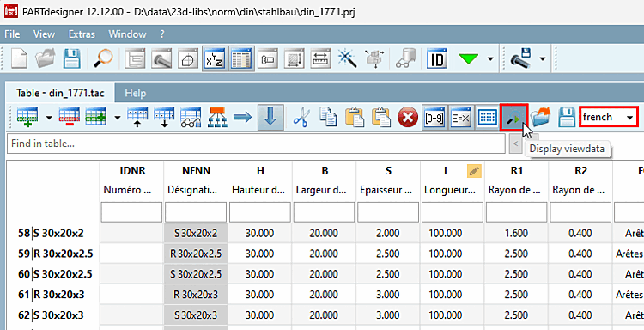Image resolution: width=644 pixels, height=330 pixels.
Task: Toggle the blue grid table icon
Action: tap(487, 118)
